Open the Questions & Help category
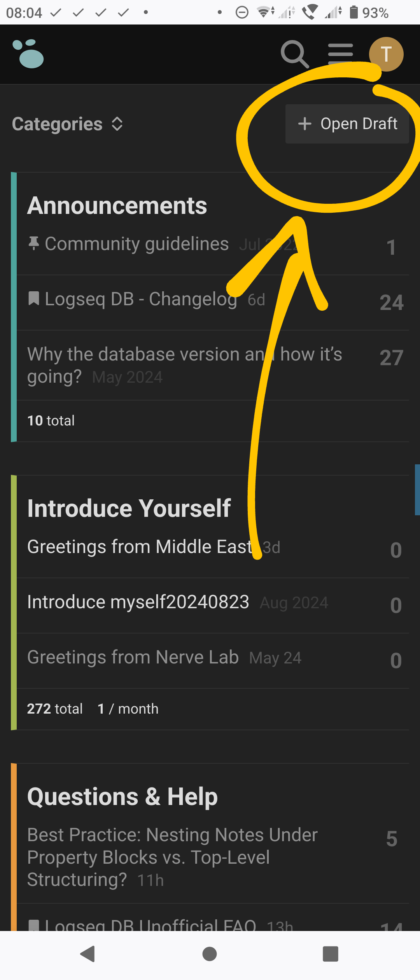 pos(122,796)
